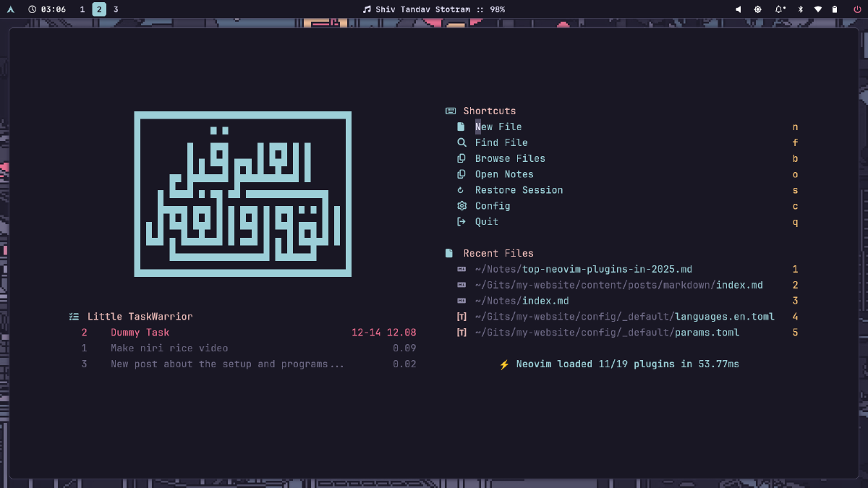Click the Config gear icon

[x=461, y=206]
